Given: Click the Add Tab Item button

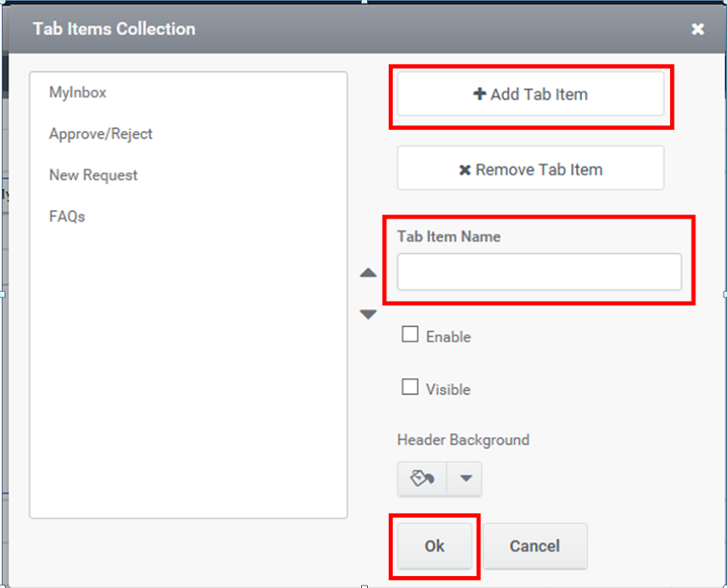Looking at the screenshot, I should tap(530, 94).
